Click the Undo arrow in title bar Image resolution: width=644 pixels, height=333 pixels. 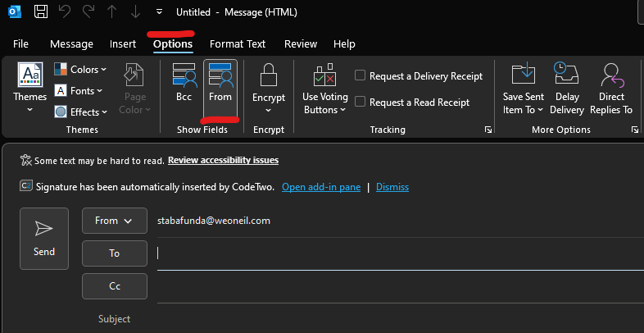coord(65,12)
